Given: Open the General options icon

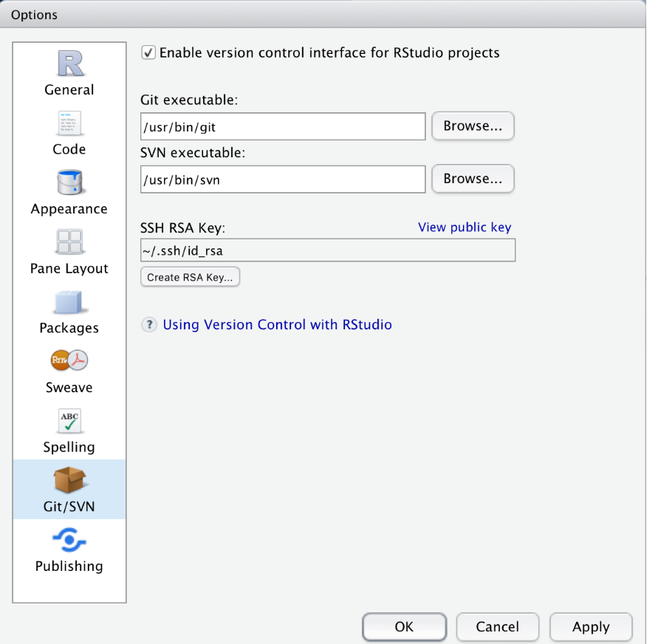Looking at the screenshot, I should 69,64.
